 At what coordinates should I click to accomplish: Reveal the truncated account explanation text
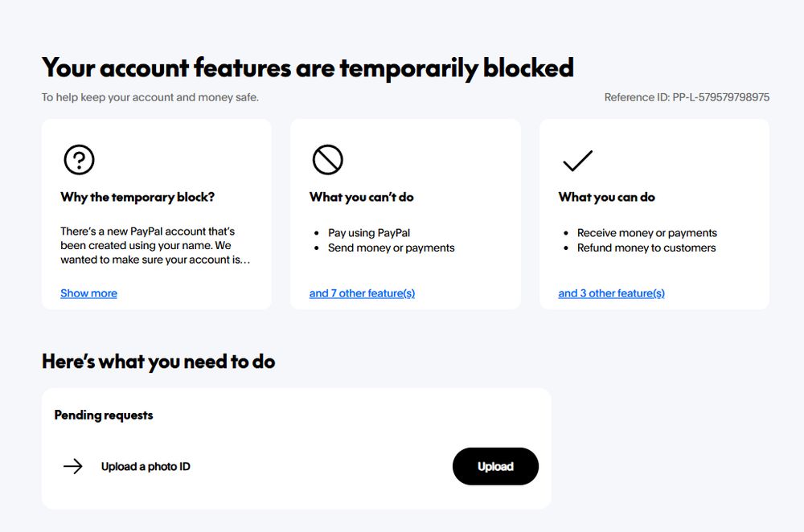(88, 293)
